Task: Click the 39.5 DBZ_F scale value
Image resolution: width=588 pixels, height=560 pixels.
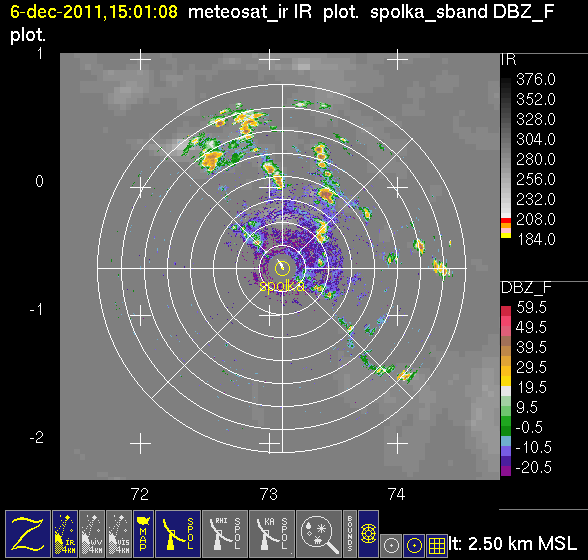Action: click(x=531, y=347)
